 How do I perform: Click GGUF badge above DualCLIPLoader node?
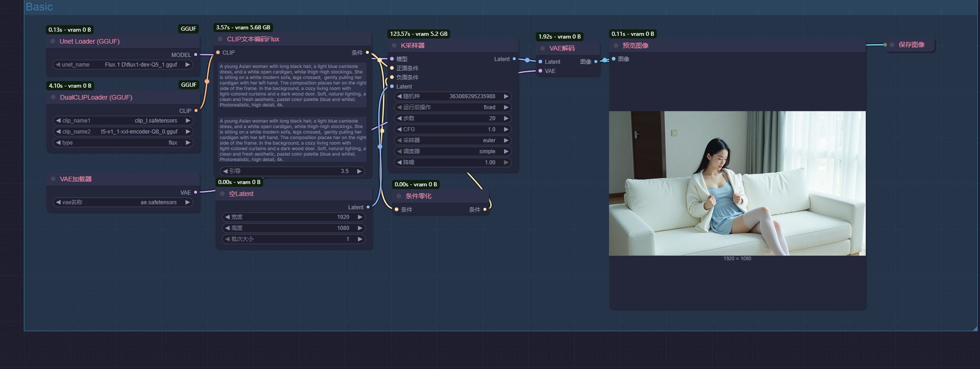click(188, 85)
